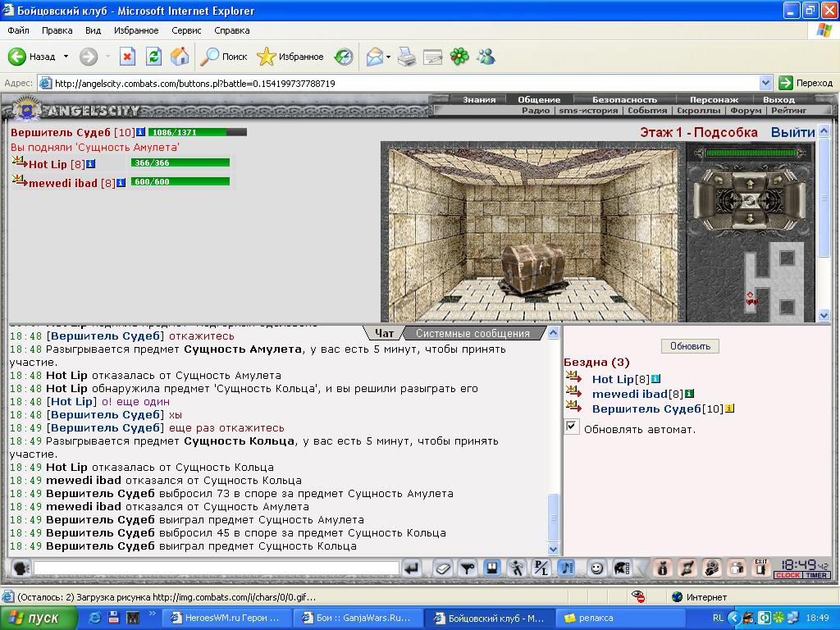Open the Файл menu
840x630 pixels.
(x=18, y=30)
